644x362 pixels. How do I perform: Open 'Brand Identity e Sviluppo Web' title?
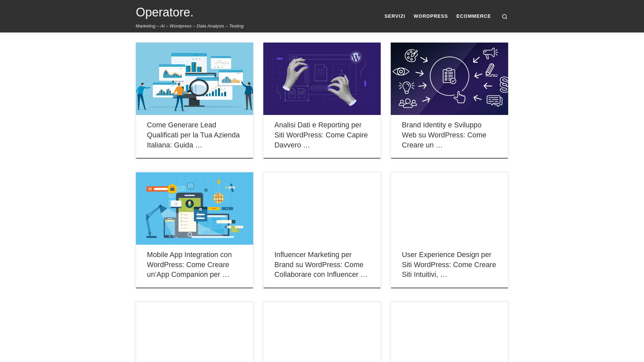(444, 135)
